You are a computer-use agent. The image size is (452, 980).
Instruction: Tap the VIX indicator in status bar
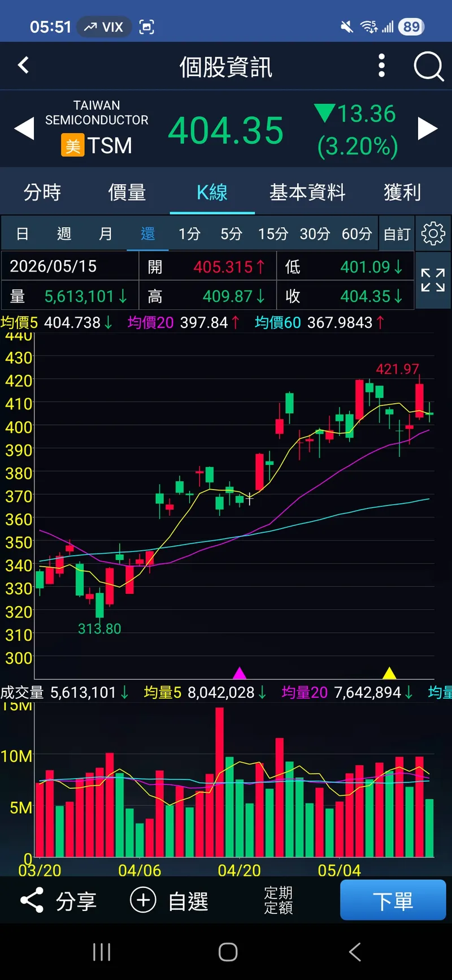pyautogui.click(x=104, y=27)
